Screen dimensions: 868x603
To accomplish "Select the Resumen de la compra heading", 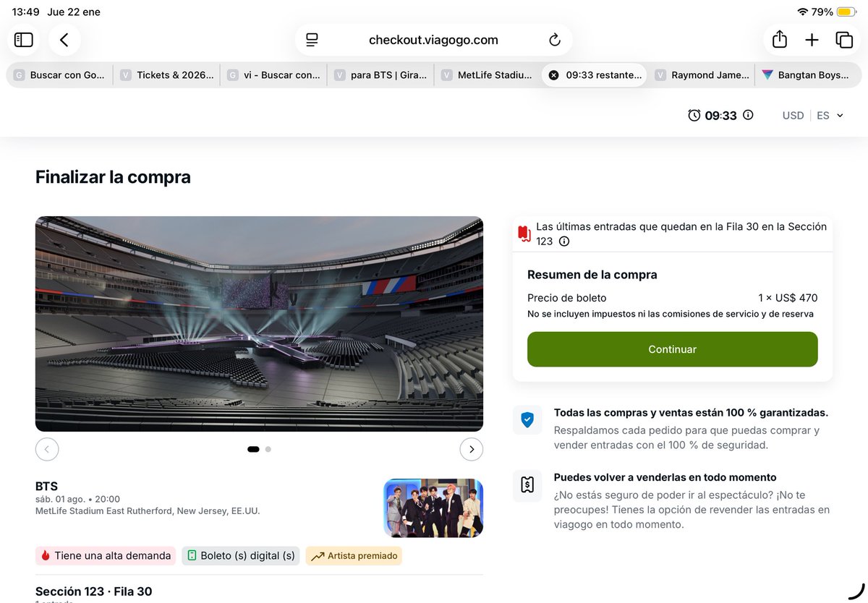I will tap(592, 275).
